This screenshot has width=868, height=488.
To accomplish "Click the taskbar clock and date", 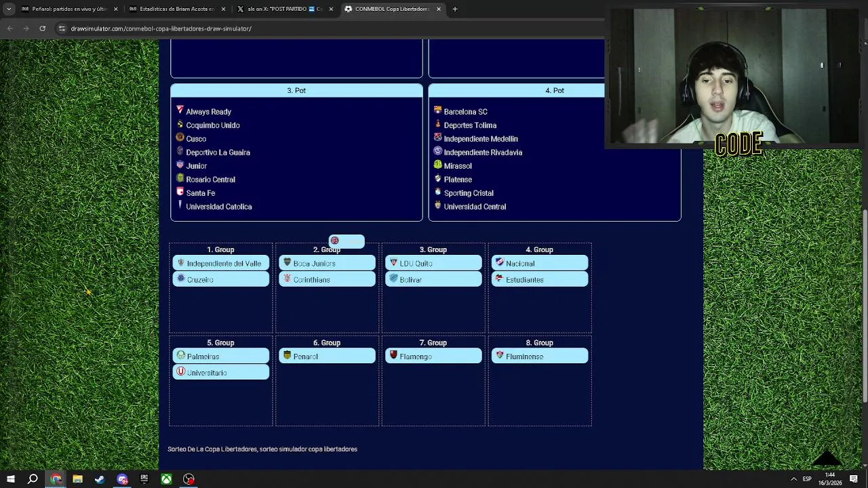I will point(830,479).
